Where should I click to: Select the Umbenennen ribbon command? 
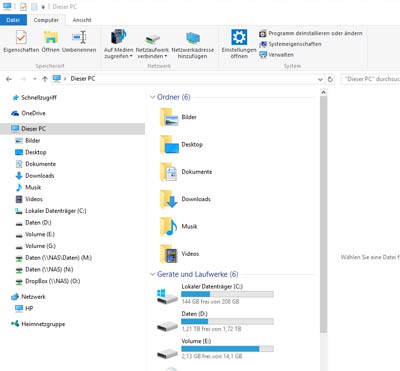coord(79,41)
